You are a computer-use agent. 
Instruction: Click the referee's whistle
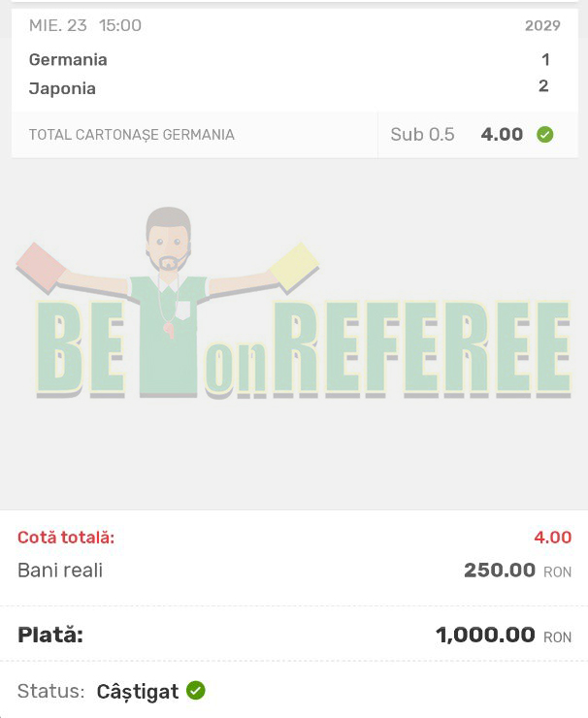point(169,331)
